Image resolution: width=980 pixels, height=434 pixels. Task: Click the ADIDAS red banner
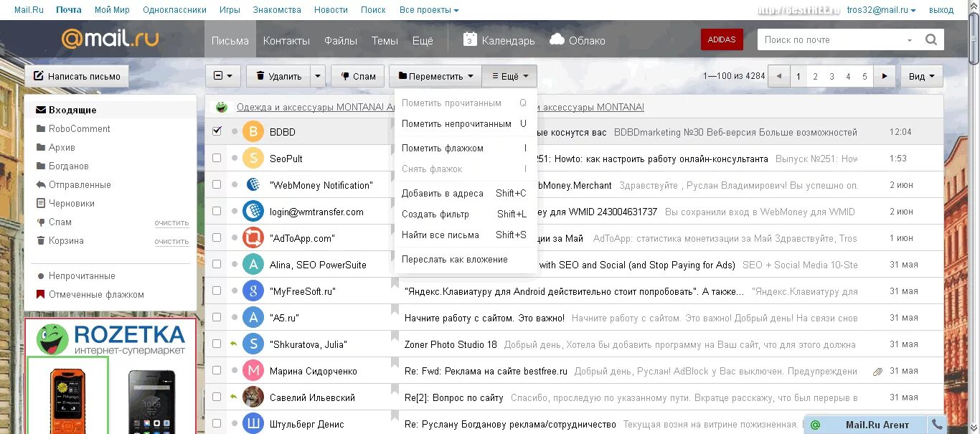tap(722, 39)
